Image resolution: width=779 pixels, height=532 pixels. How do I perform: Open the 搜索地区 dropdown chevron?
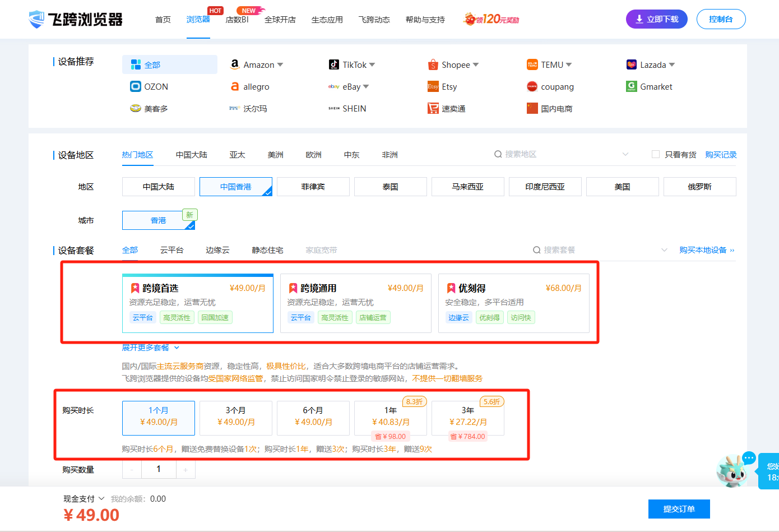(x=625, y=154)
